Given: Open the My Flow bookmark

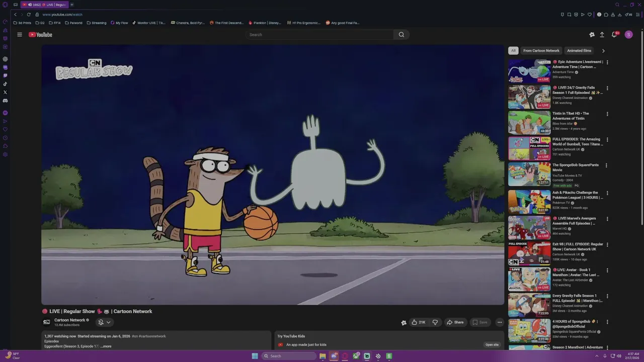Looking at the screenshot, I should 119,23.
